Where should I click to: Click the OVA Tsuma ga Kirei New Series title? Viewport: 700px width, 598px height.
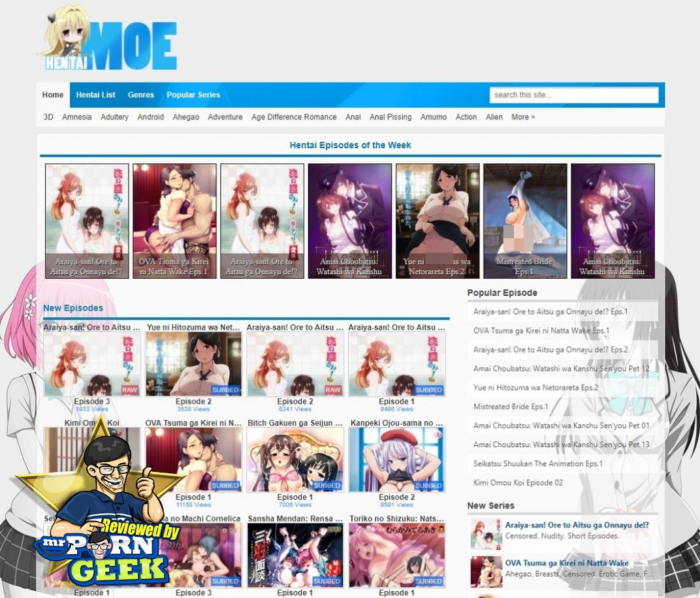coord(567,563)
